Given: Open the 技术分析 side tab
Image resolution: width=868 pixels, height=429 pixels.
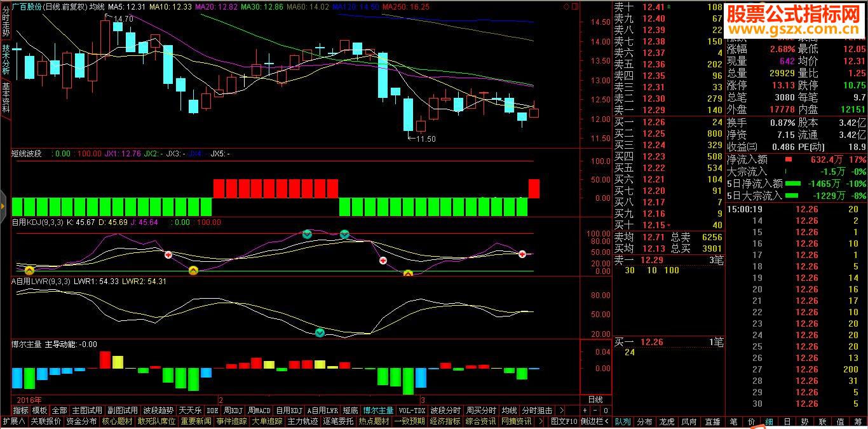Looking at the screenshot, I should (x=6, y=60).
